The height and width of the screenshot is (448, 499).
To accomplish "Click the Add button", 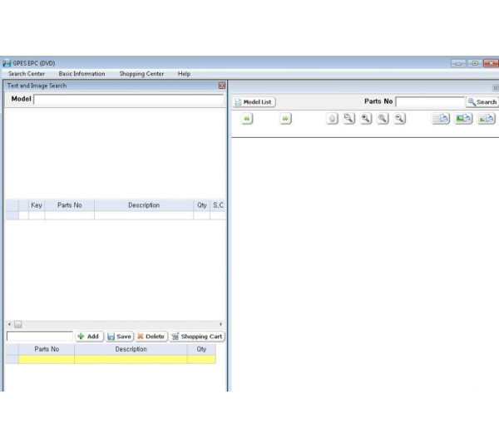I will click(x=88, y=337).
